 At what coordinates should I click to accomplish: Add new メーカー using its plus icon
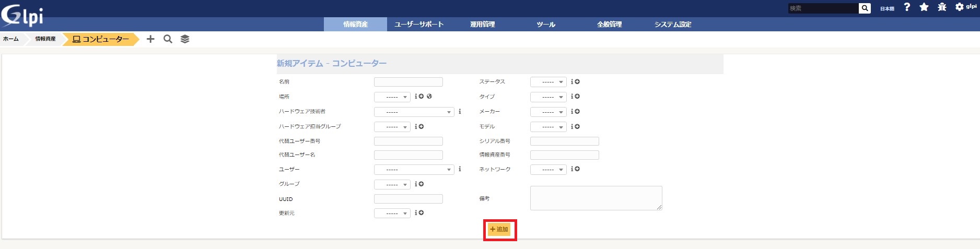point(577,112)
